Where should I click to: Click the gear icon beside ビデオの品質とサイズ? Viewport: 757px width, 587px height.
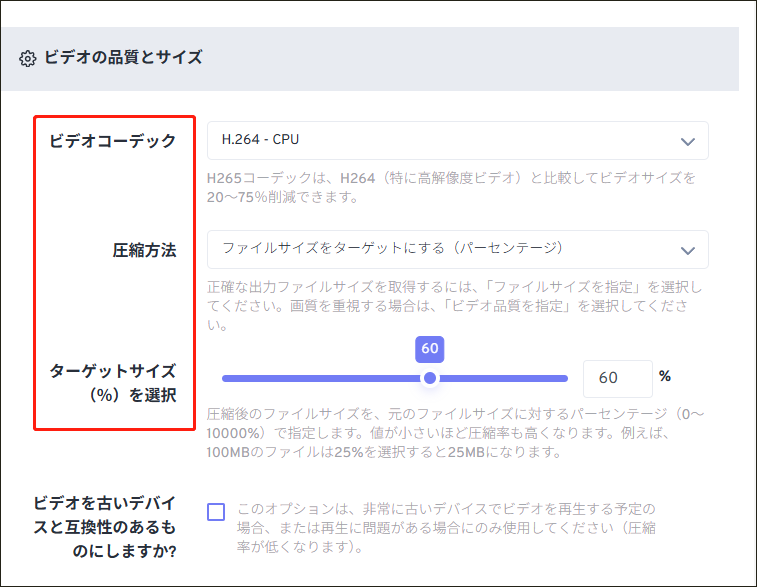pos(28,58)
